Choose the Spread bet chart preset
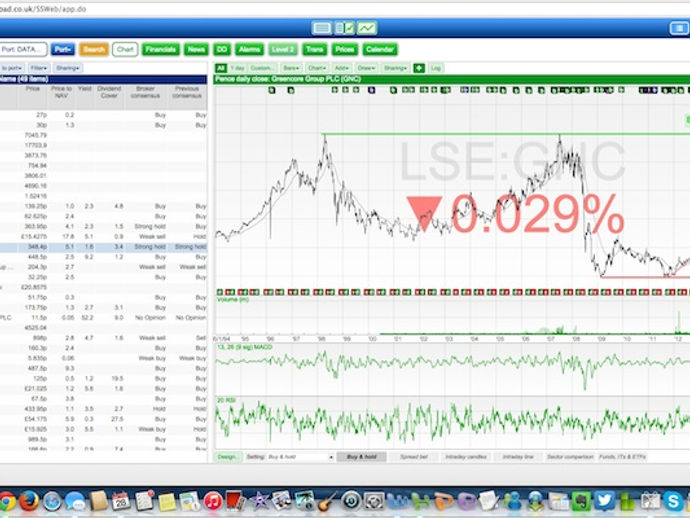Screen dimensions: 690x518 pyautogui.click(x=414, y=457)
